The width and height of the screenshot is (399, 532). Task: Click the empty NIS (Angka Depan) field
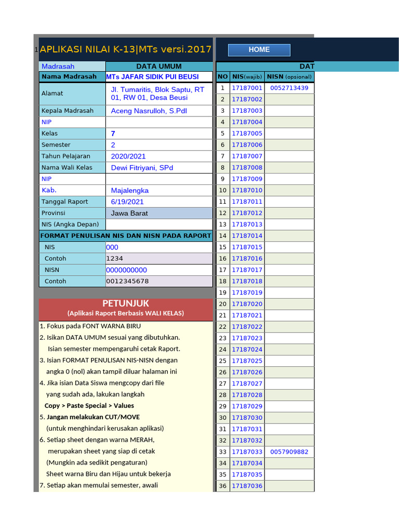pos(159,224)
